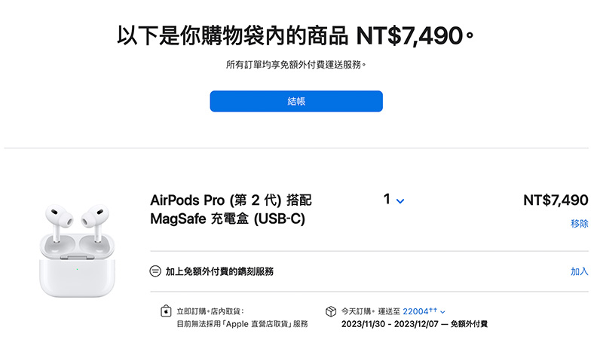The width and height of the screenshot is (603, 364).
Task: Click the 加上免額外付費的鐫刻服務 label
Action: pyautogui.click(x=219, y=271)
